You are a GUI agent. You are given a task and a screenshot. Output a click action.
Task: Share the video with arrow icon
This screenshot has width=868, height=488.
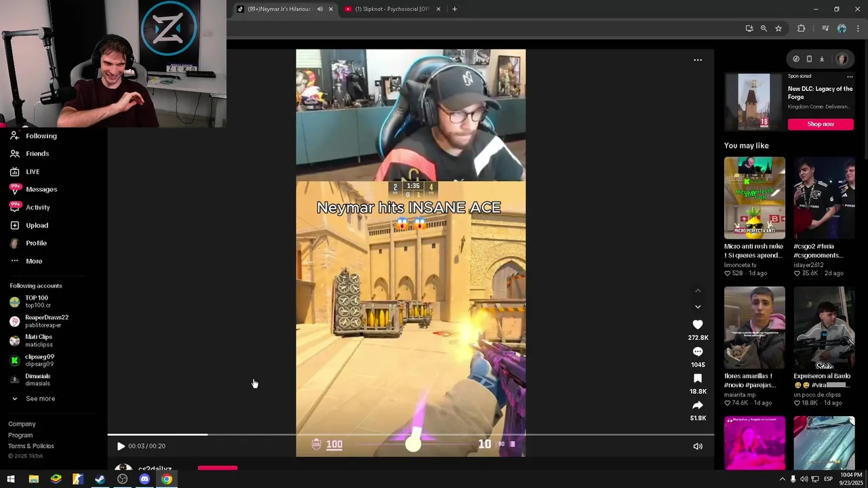[x=698, y=405]
